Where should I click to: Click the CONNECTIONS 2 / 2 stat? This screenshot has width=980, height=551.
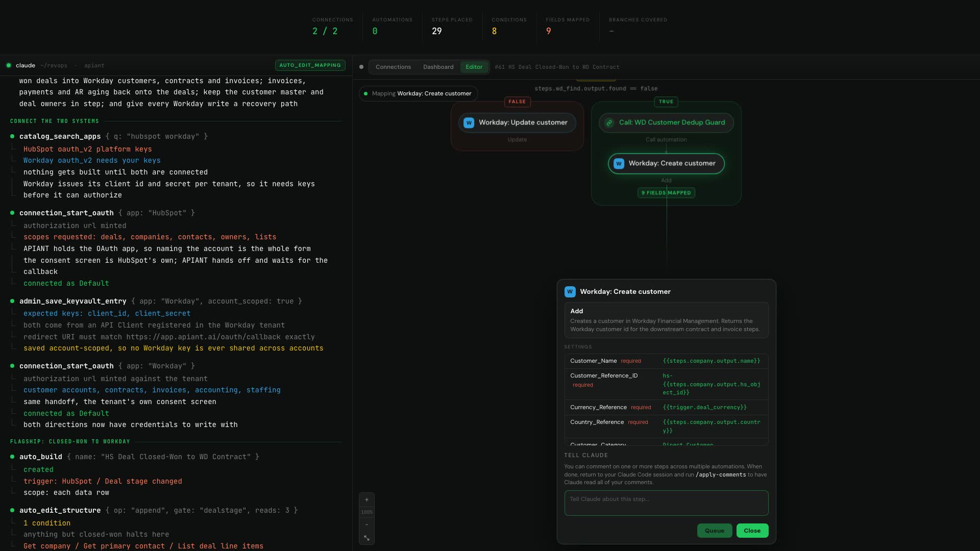[x=332, y=26]
